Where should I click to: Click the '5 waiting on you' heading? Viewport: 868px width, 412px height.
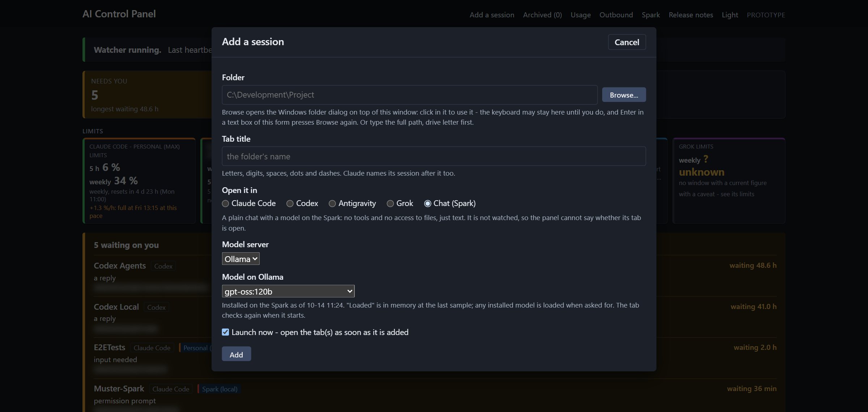pos(126,245)
